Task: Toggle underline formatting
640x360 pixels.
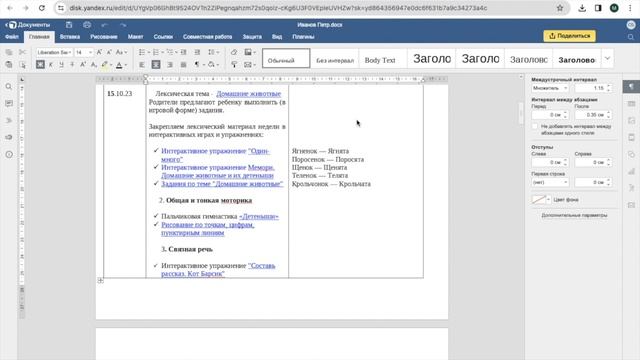Action: [62, 64]
